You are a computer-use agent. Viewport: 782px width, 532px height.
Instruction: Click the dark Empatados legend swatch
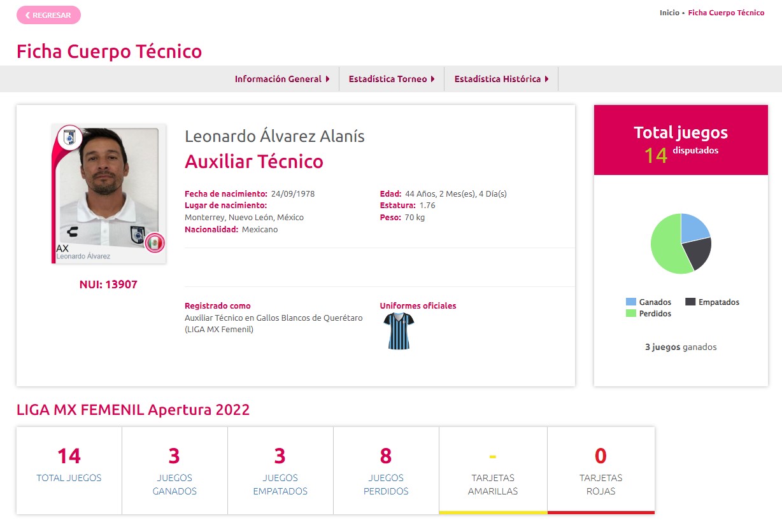coord(690,302)
